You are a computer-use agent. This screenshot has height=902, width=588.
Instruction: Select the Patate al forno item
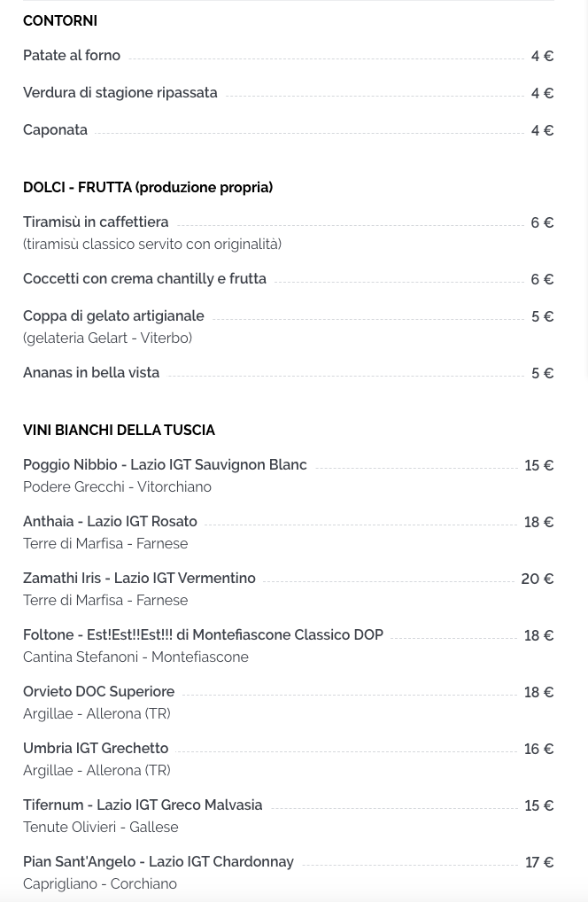coord(72,55)
